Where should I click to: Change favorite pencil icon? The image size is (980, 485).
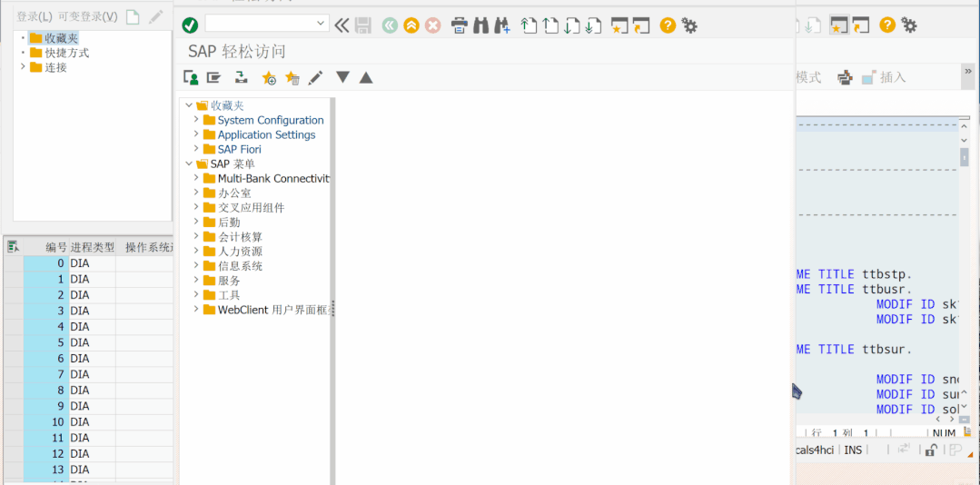pos(316,77)
